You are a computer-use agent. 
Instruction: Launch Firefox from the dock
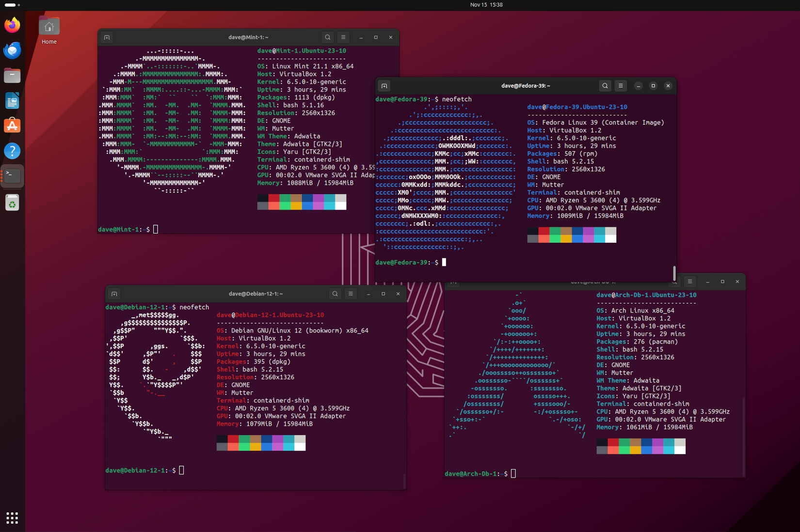click(12, 25)
